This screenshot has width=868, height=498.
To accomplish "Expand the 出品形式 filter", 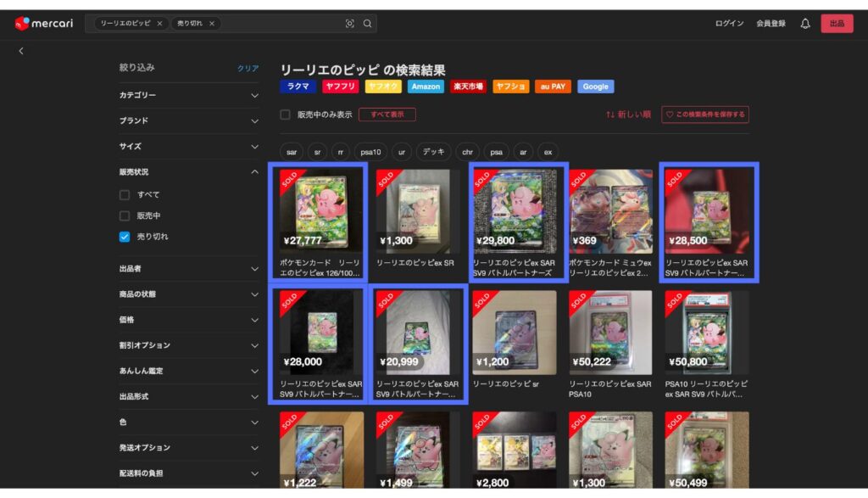I will click(x=189, y=397).
